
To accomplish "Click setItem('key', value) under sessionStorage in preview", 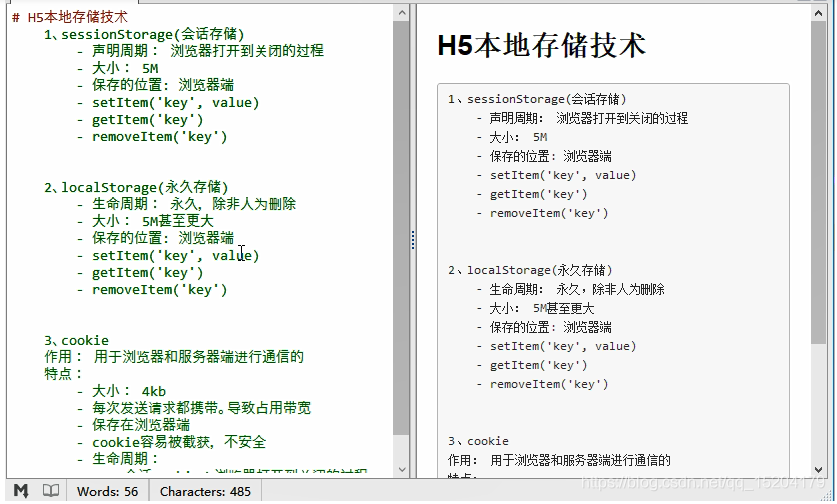I will [x=556, y=176].
